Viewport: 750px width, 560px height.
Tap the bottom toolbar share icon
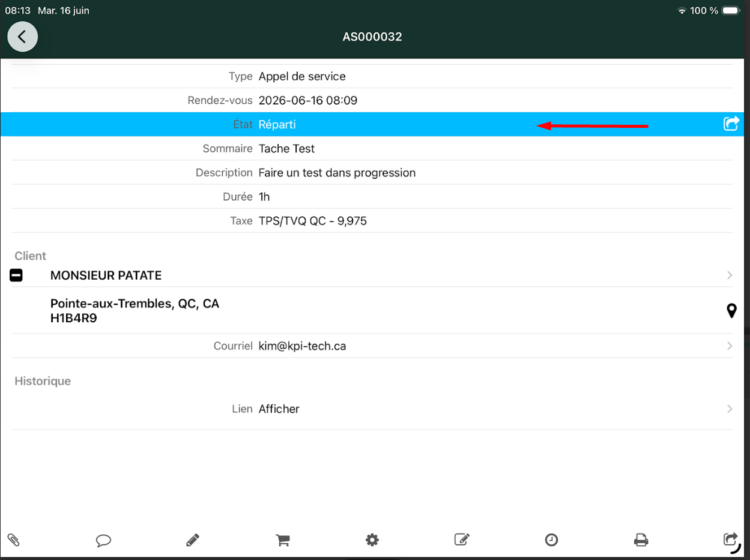[x=731, y=540]
